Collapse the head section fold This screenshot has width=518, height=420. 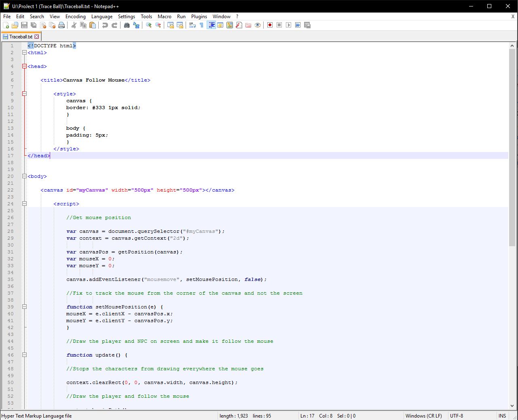(24, 66)
